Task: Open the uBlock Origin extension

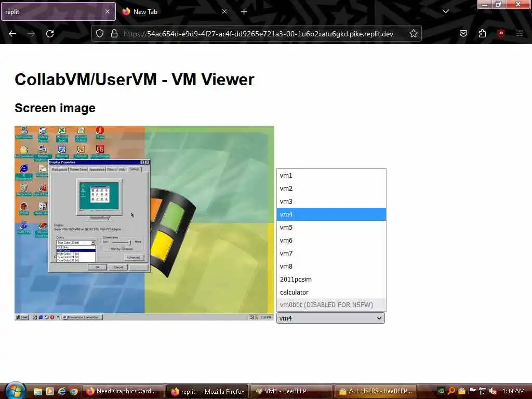Action: 500,33
